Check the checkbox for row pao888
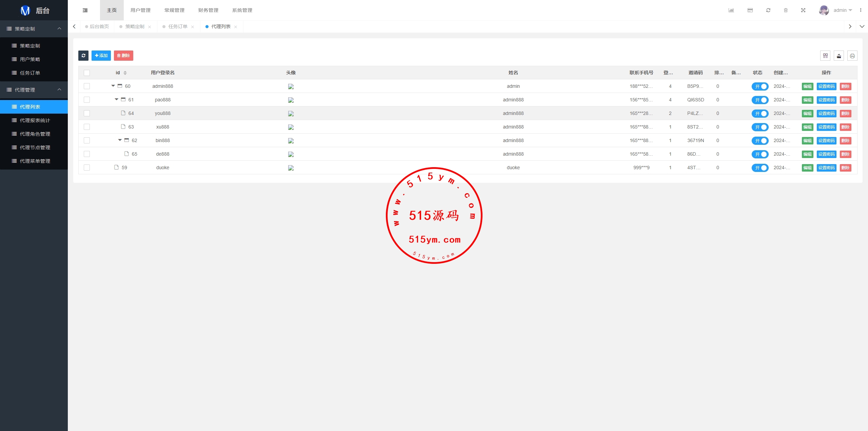868x431 pixels. coord(87,100)
